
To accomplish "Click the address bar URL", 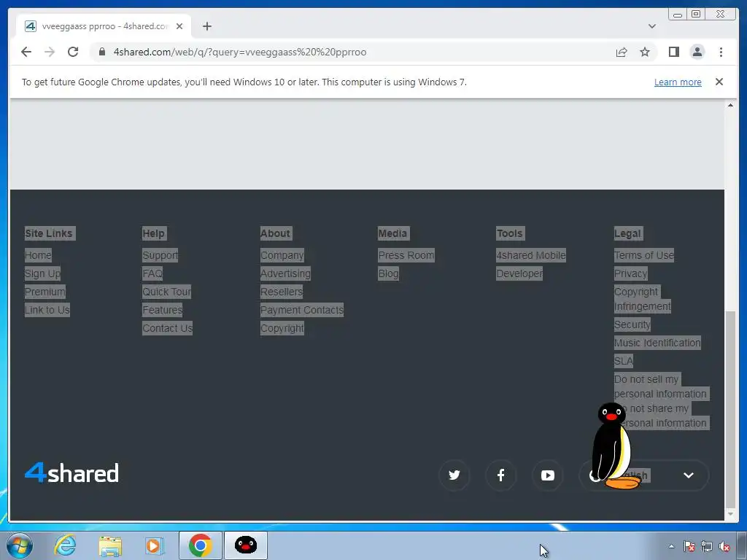I will 239,52.
